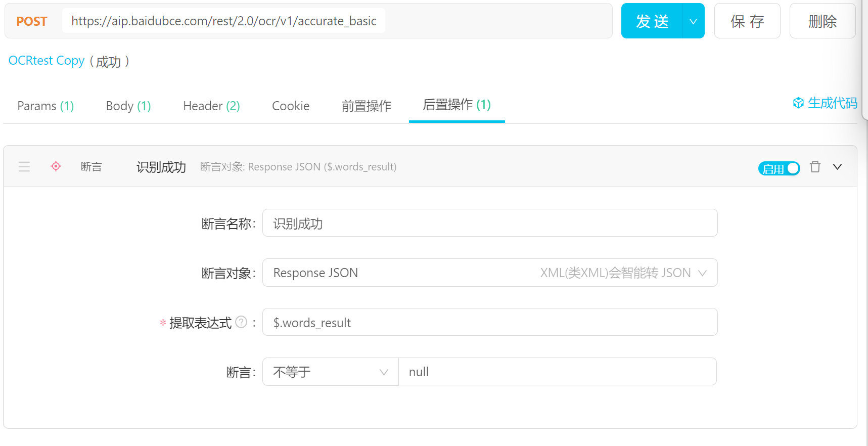Image resolution: width=868 pixels, height=446 pixels.
Task: Open the dropdown arrow next to 发送
Action: coord(693,21)
